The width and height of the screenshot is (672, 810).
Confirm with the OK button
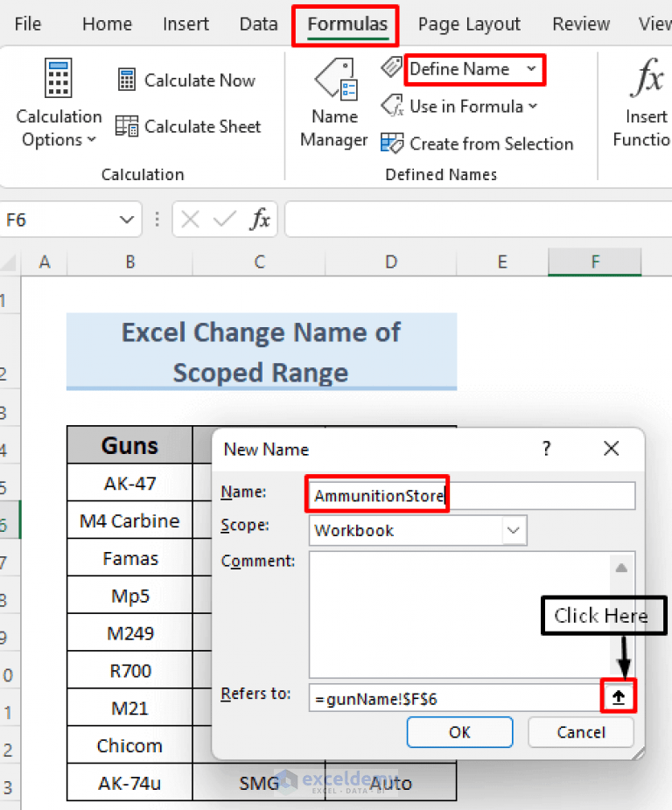point(459,732)
